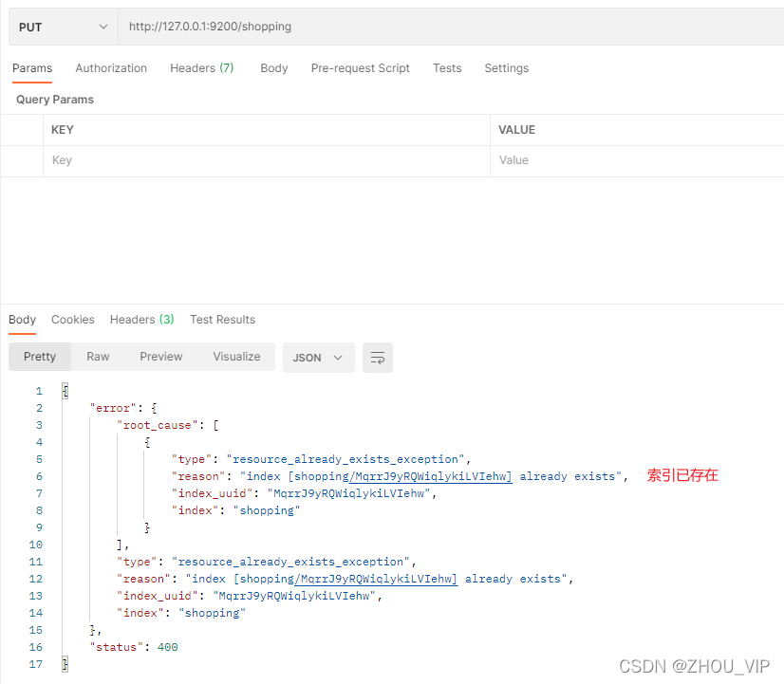The width and height of the screenshot is (784, 684).
Task: Click line number 10 in the gutter
Action: pyautogui.click(x=35, y=545)
